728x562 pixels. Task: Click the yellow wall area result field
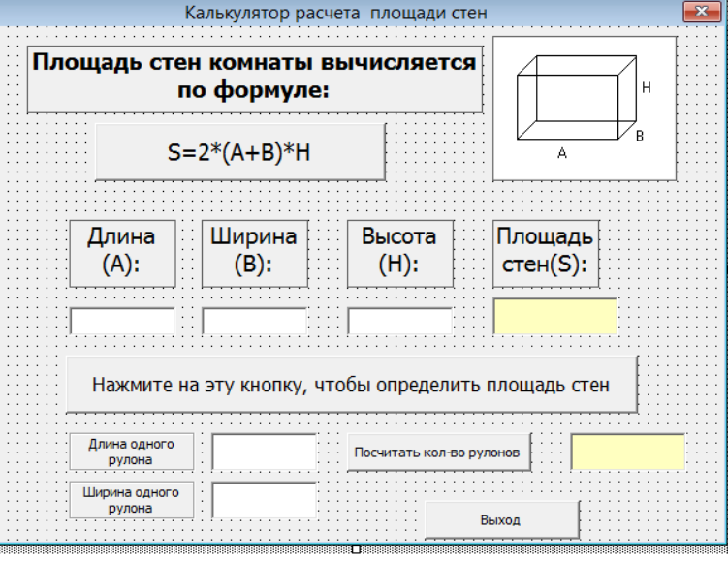coord(555,317)
